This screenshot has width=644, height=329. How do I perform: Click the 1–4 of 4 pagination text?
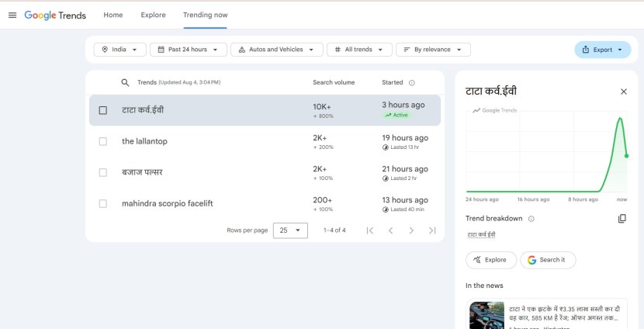pos(334,230)
